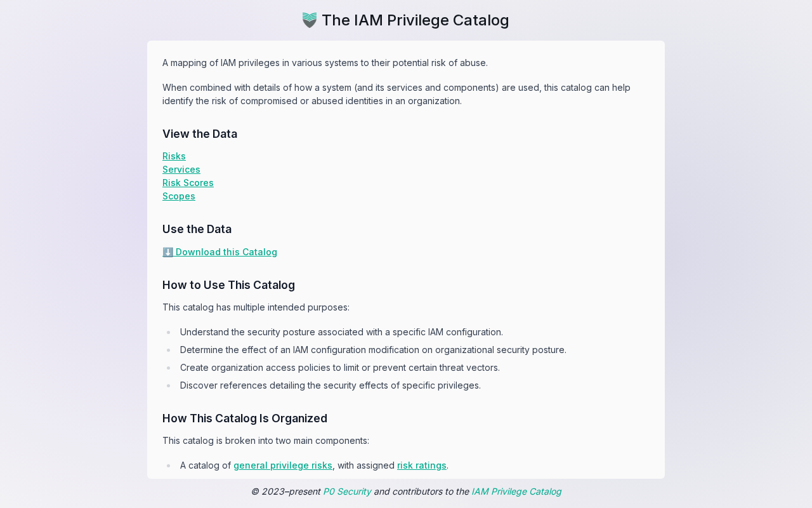
Task: Click the bullet about creating organization access policies
Action: (340, 368)
